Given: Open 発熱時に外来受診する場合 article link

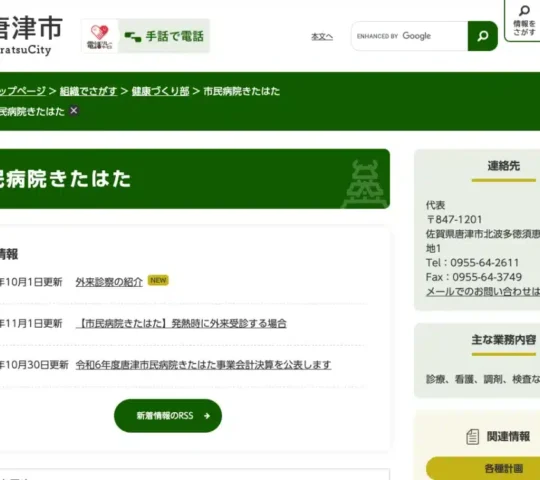Looking at the screenshot, I should click(x=181, y=323).
